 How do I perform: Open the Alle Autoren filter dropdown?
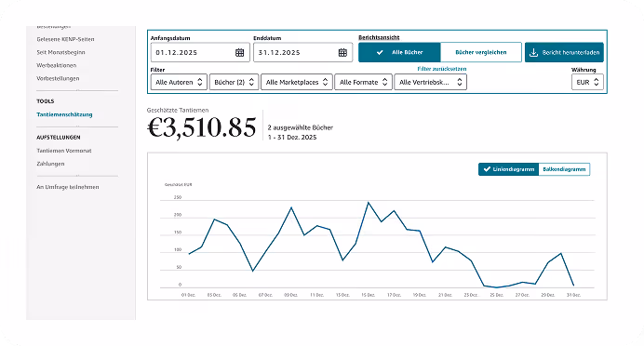179,82
